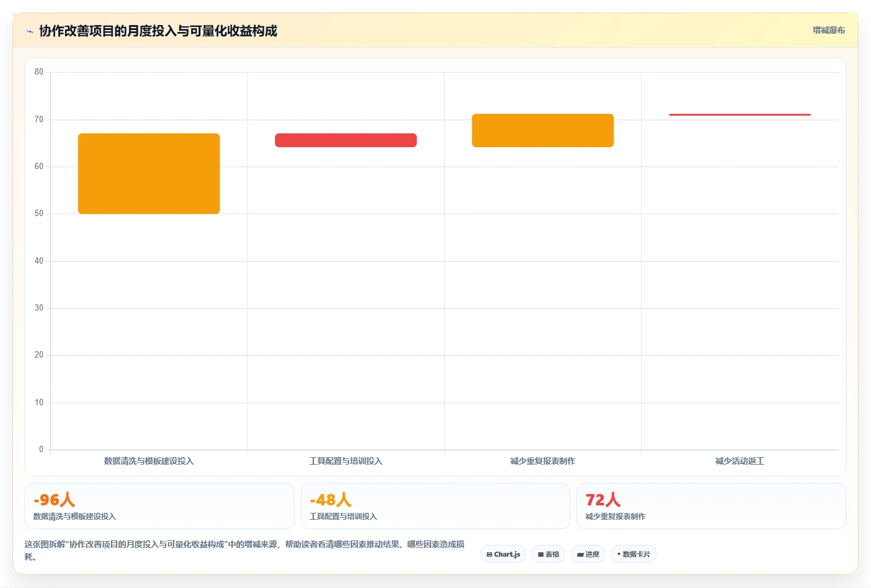The width and height of the screenshot is (871, 588).
Task: Click the Chart.js chip
Action: tap(503, 554)
